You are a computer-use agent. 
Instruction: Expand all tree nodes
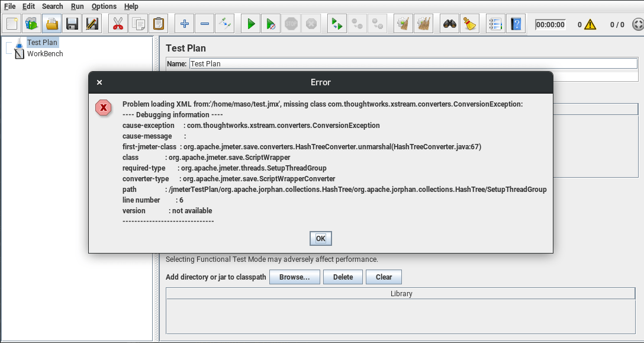(x=183, y=24)
